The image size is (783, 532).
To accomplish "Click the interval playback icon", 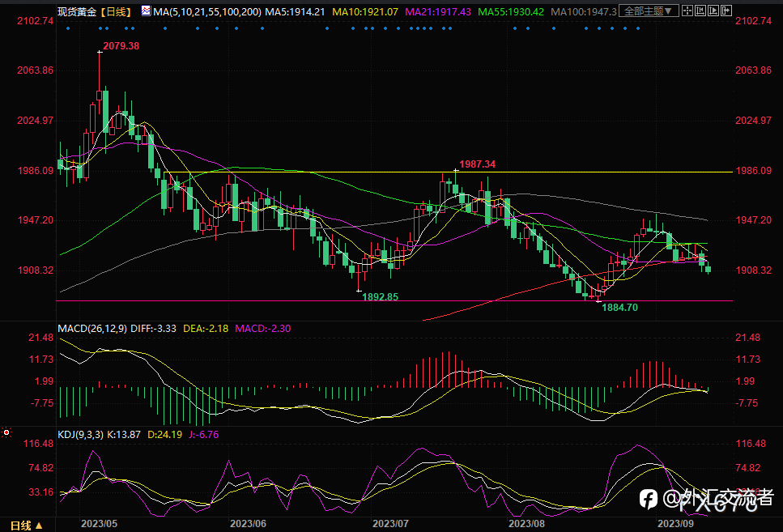I will pyautogui.click(x=713, y=11).
